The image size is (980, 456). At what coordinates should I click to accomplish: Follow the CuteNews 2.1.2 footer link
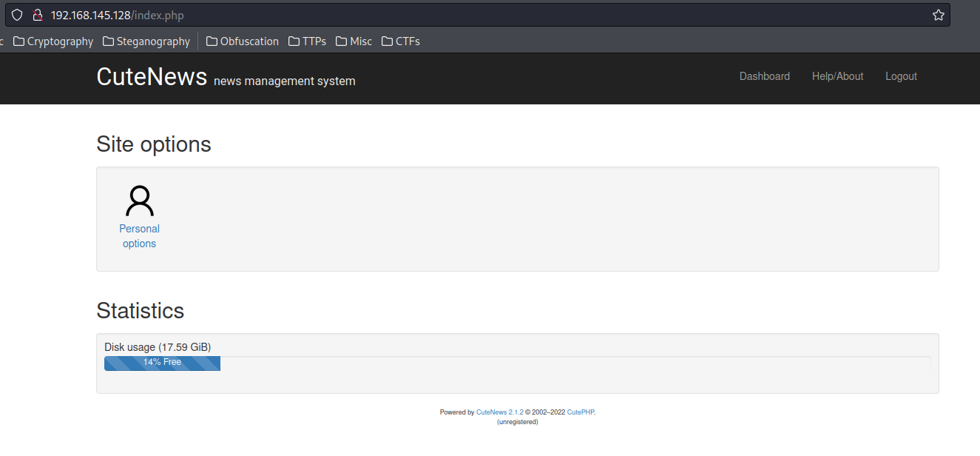tap(500, 412)
